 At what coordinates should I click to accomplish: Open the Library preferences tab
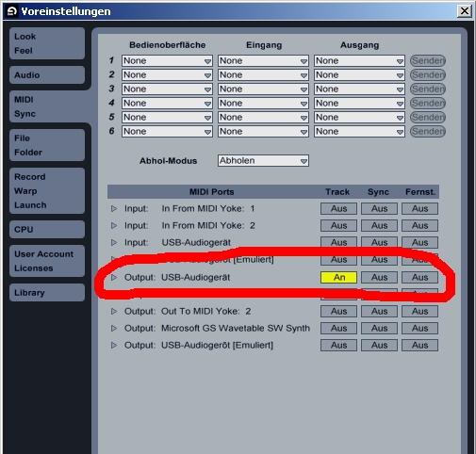point(47,293)
